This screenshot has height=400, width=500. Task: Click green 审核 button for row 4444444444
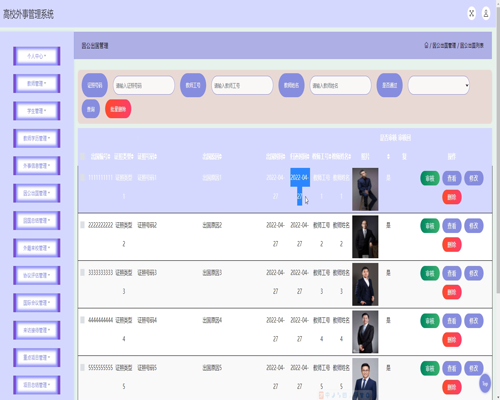point(430,321)
